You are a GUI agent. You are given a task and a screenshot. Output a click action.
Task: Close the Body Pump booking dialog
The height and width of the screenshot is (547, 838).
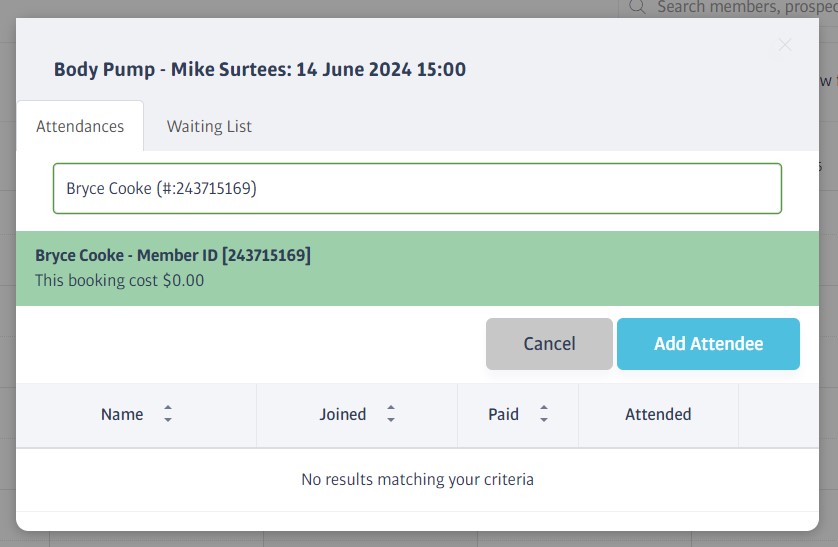point(785,45)
